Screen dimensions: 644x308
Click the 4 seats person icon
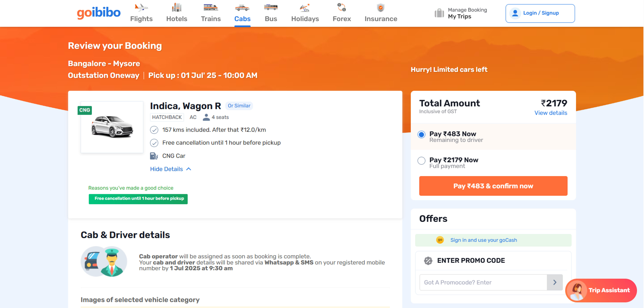(206, 117)
